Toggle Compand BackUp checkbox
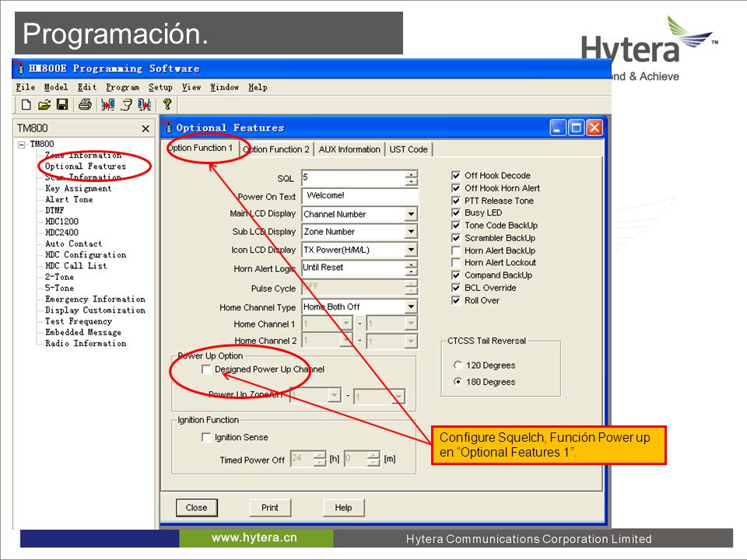The width and height of the screenshot is (747, 560). point(456,275)
